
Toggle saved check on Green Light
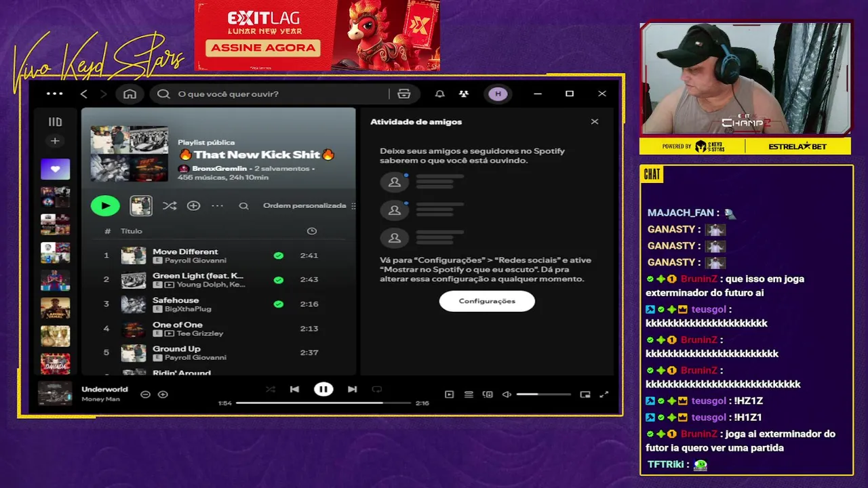click(x=278, y=280)
